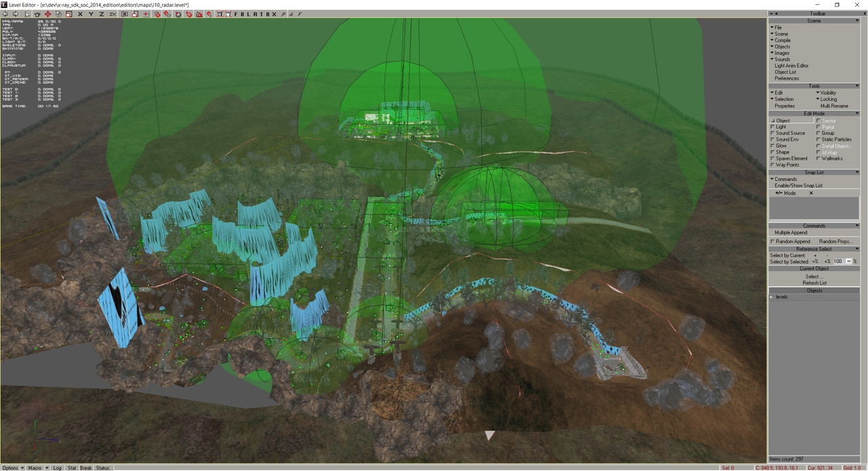Open the Selection dropdown in Tools
The image size is (868, 471).
782,99
